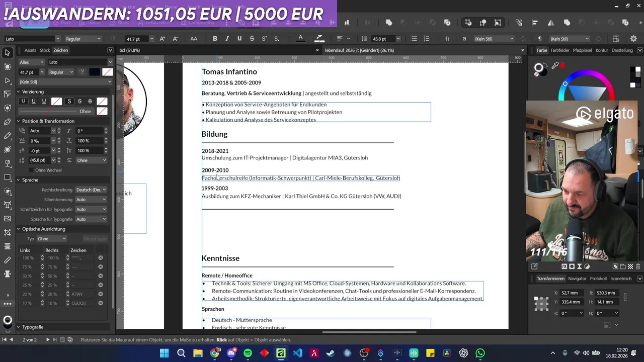This screenshot has height=362, width=644.
Task: Toggle underline formatting in context toolbar
Action: [x=239, y=39]
